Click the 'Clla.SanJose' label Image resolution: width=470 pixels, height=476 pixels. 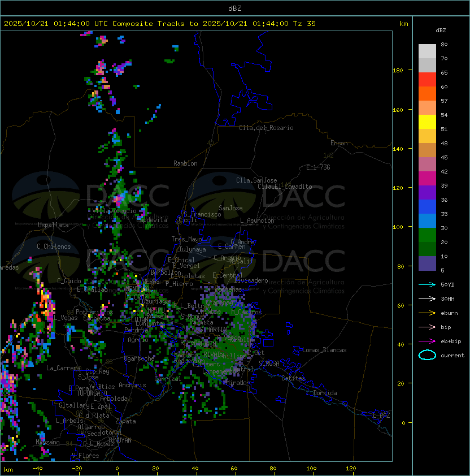(256, 180)
